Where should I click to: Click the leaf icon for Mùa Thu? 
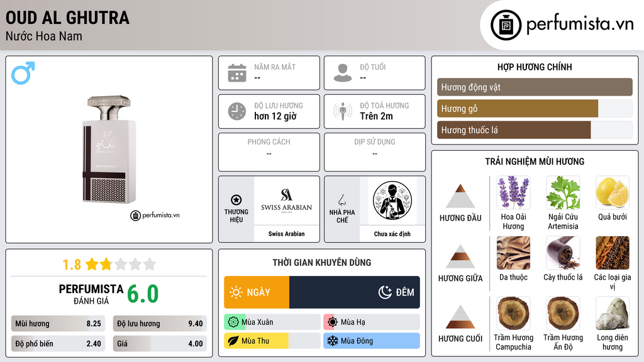[x=233, y=341]
